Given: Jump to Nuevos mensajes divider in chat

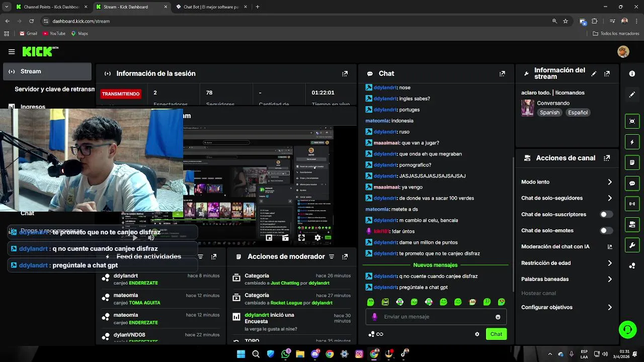Looking at the screenshot, I should pos(435,265).
